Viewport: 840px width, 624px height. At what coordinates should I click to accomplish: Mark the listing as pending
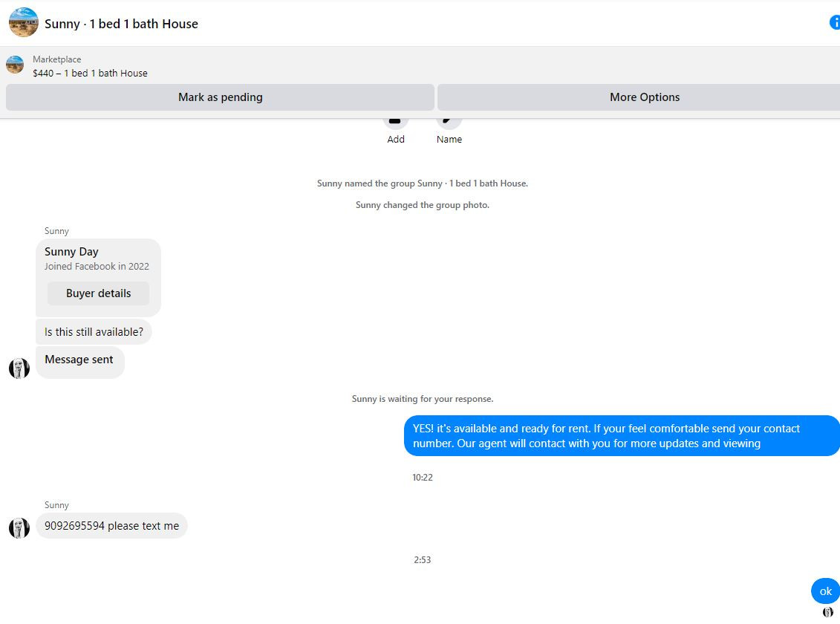point(220,97)
